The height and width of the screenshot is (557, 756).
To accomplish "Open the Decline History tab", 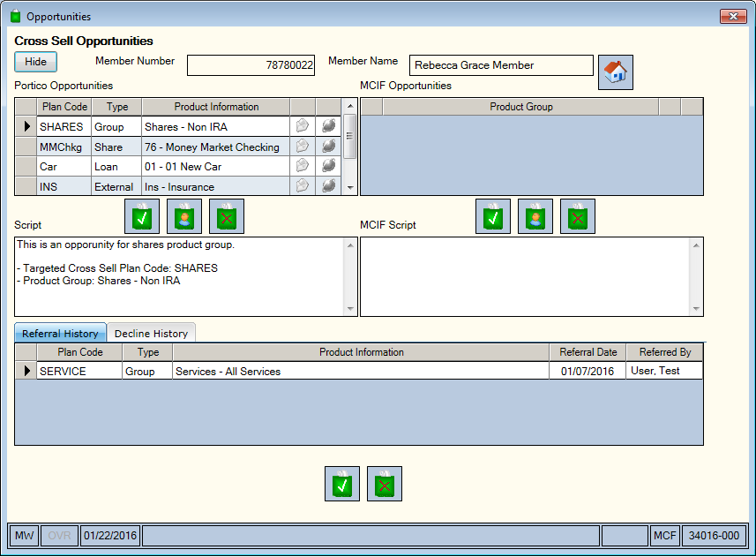I will click(151, 334).
